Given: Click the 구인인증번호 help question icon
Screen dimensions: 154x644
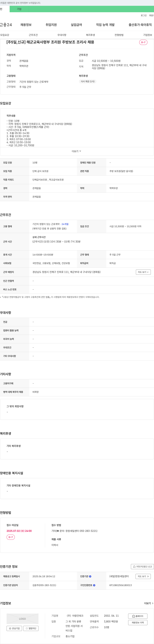Looking at the screenshot, I should pos(94,585).
